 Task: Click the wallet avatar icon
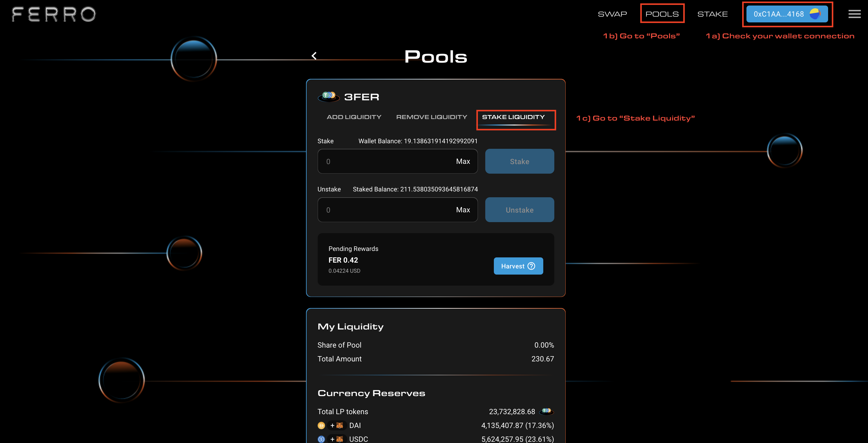click(815, 14)
